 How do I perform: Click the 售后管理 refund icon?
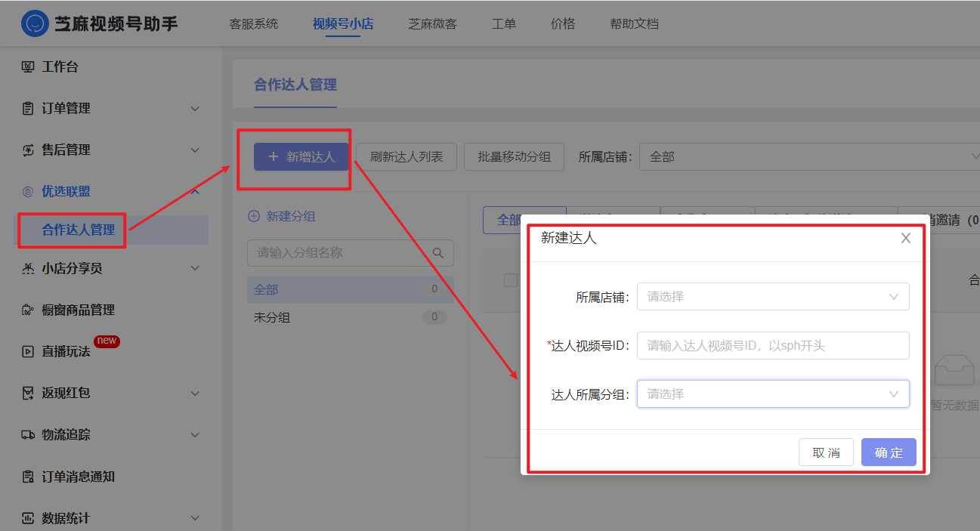click(x=28, y=150)
